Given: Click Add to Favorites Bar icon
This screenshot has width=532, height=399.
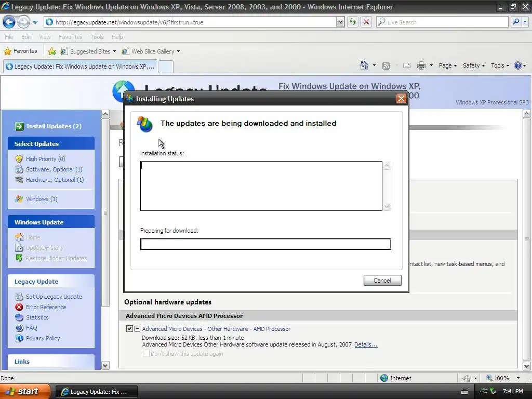Looking at the screenshot, I should tap(51, 51).
